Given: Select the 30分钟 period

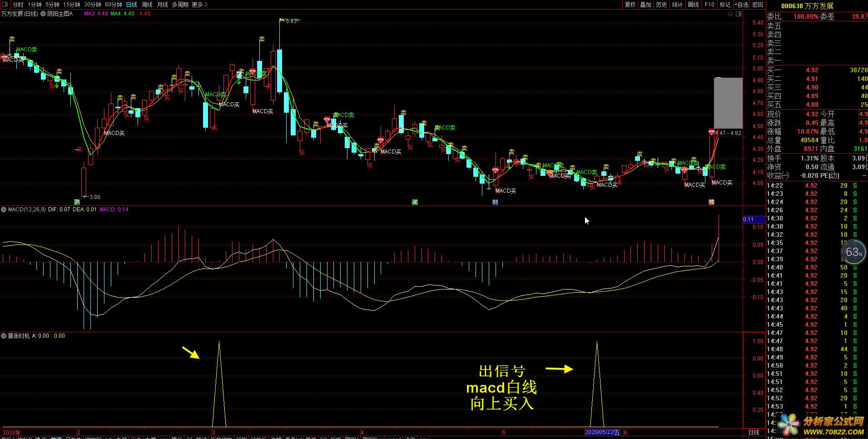Looking at the screenshot, I should (93, 5).
